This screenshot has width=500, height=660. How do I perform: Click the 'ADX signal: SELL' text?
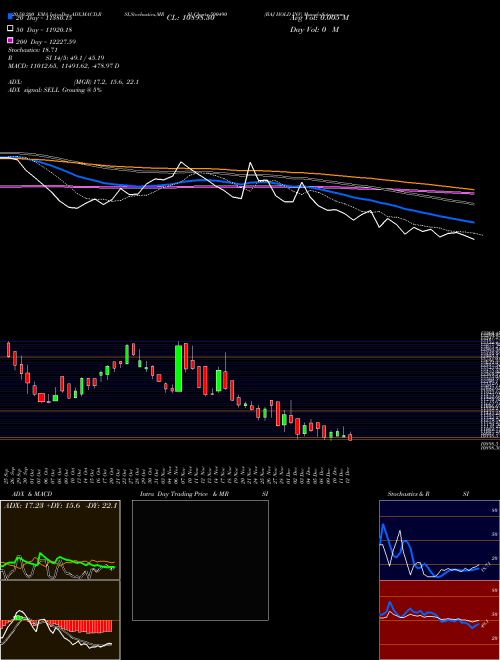[x=34, y=90]
